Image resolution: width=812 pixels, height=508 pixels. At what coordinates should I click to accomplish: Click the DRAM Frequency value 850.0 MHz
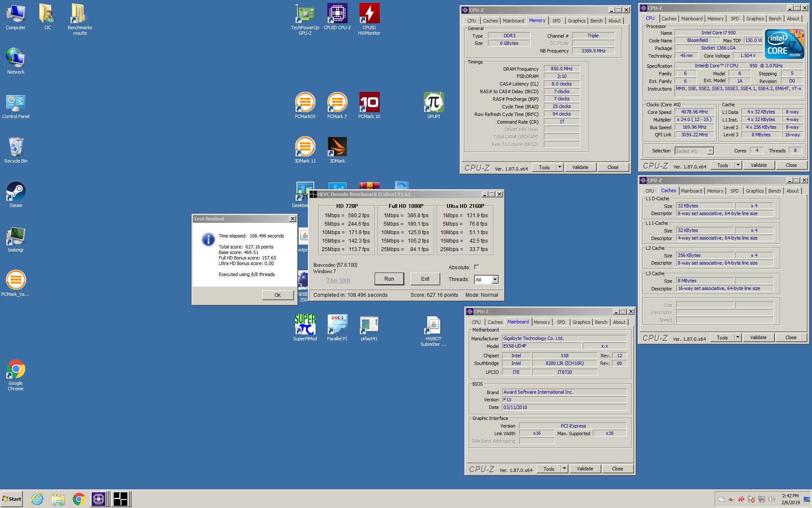(x=562, y=69)
